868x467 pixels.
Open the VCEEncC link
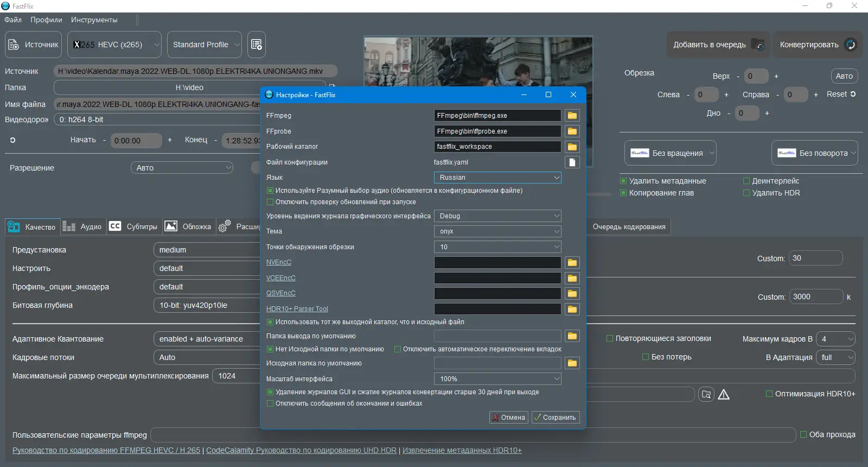coord(280,278)
